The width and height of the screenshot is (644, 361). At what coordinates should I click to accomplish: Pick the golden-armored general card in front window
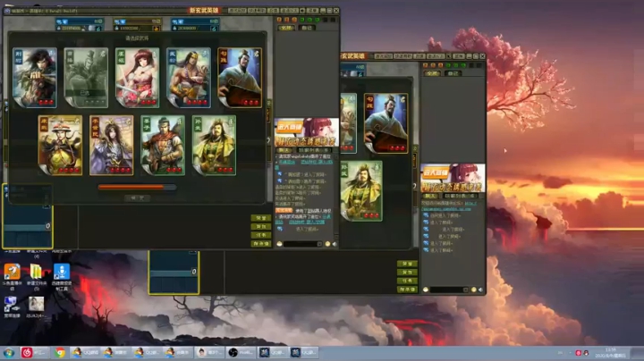[214, 146]
